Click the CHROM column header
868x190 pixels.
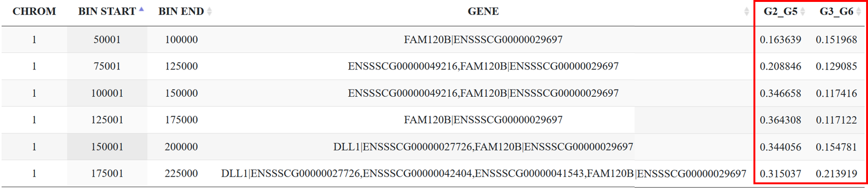[x=34, y=11]
